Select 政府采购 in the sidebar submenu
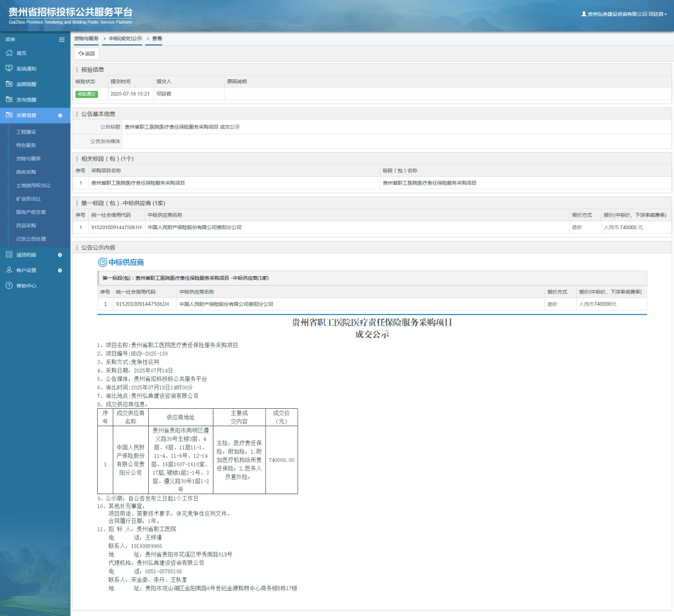The image size is (674, 616). (26, 172)
